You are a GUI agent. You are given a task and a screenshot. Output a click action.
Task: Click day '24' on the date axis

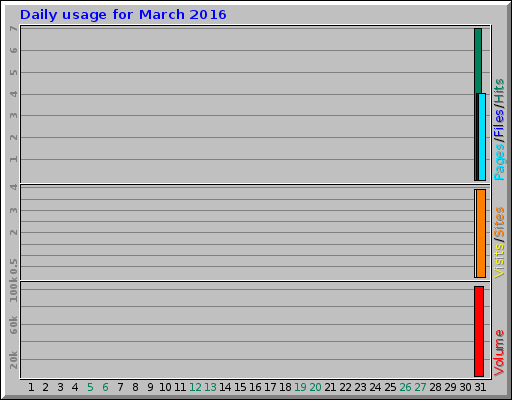click(375, 387)
